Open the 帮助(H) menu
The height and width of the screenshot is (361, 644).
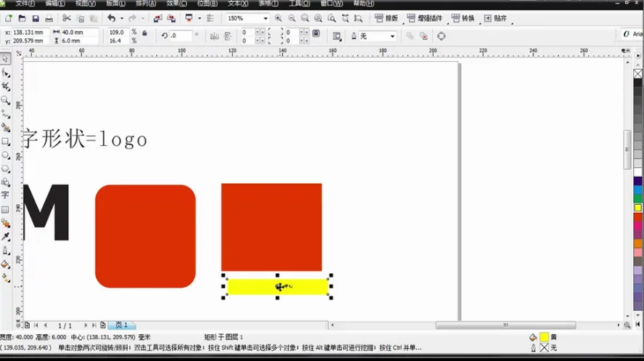coord(364,4)
